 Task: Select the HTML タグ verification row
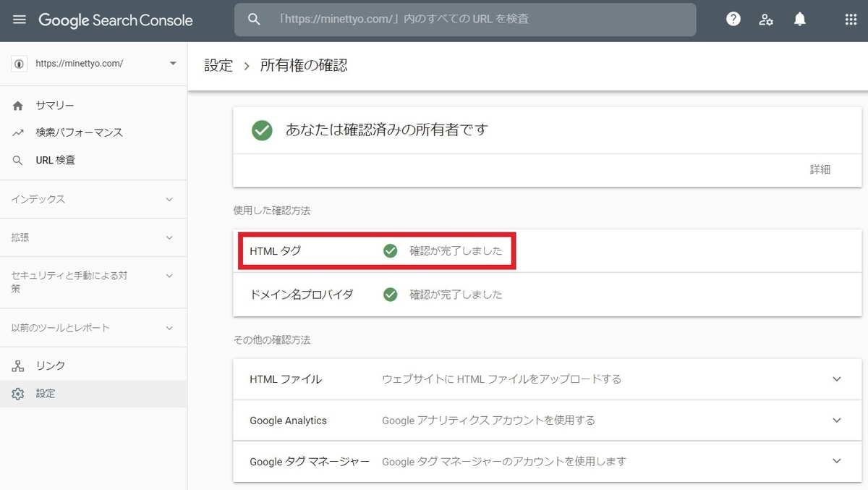point(547,251)
